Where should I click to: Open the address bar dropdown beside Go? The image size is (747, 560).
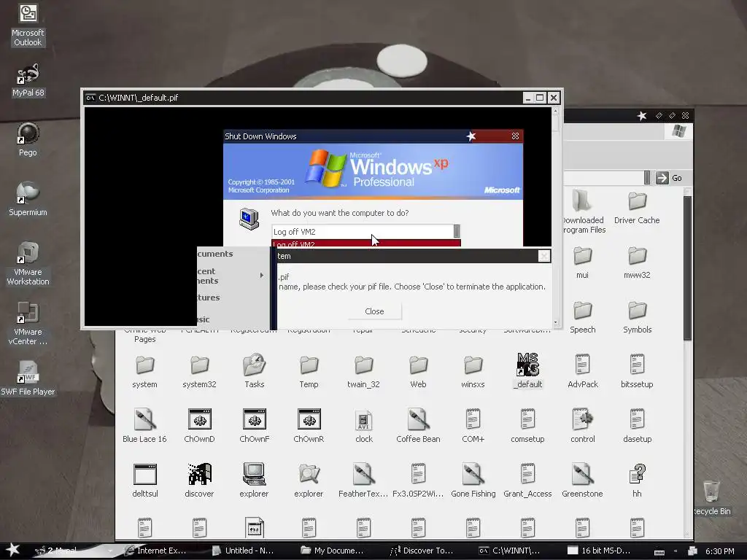coord(646,178)
